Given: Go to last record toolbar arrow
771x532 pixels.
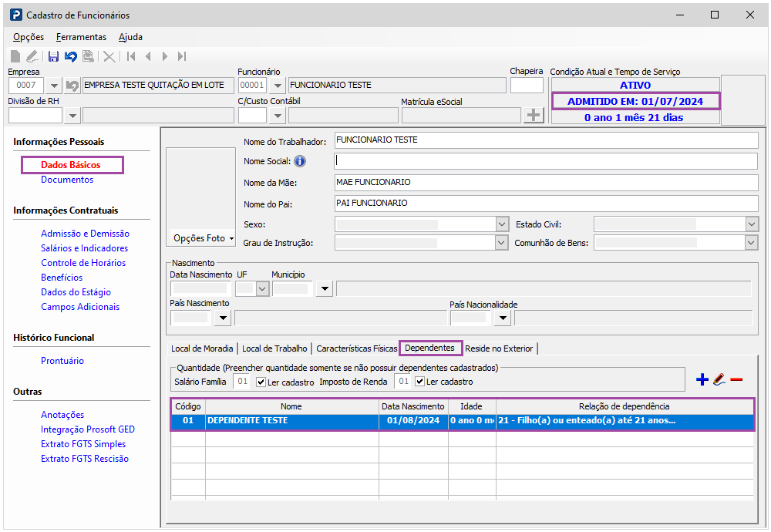Looking at the screenshot, I should (182, 56).
